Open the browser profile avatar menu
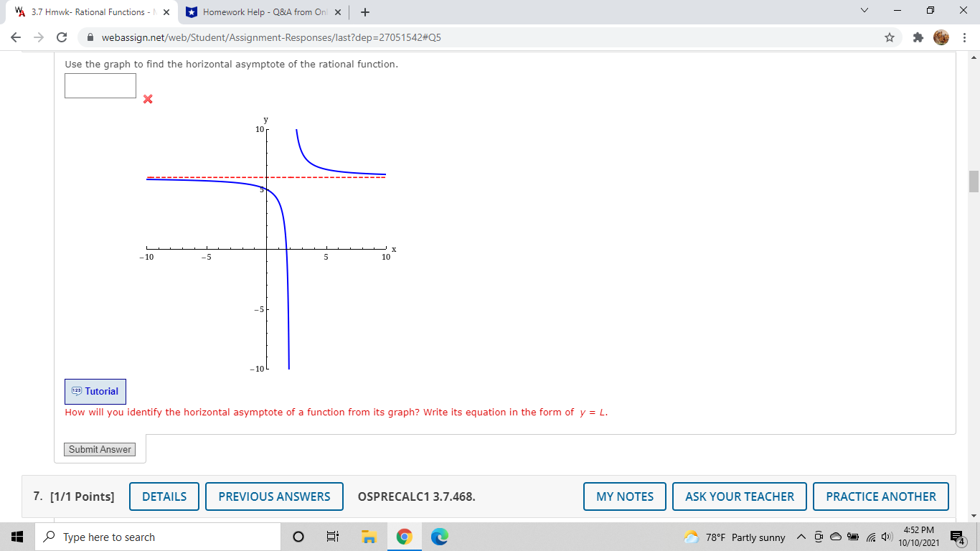The image size is (980, 551). pyautogui.click(x=941, y=37)
